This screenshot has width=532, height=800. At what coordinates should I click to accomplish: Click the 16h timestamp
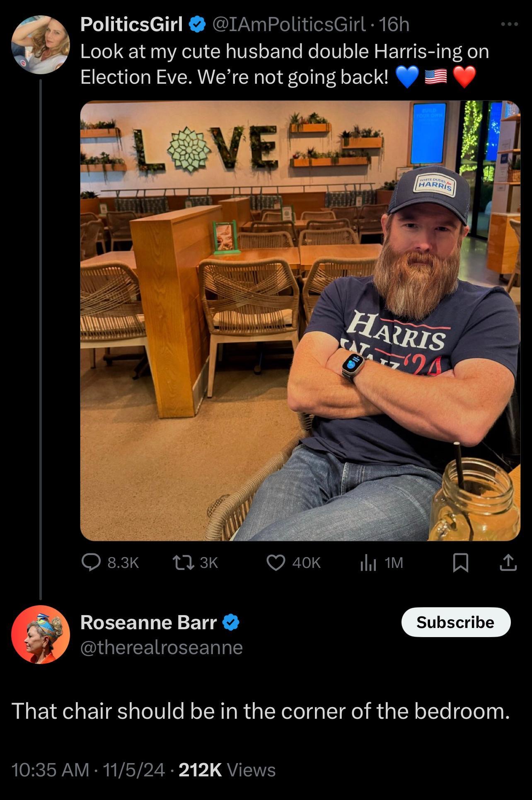click(394, 24)
